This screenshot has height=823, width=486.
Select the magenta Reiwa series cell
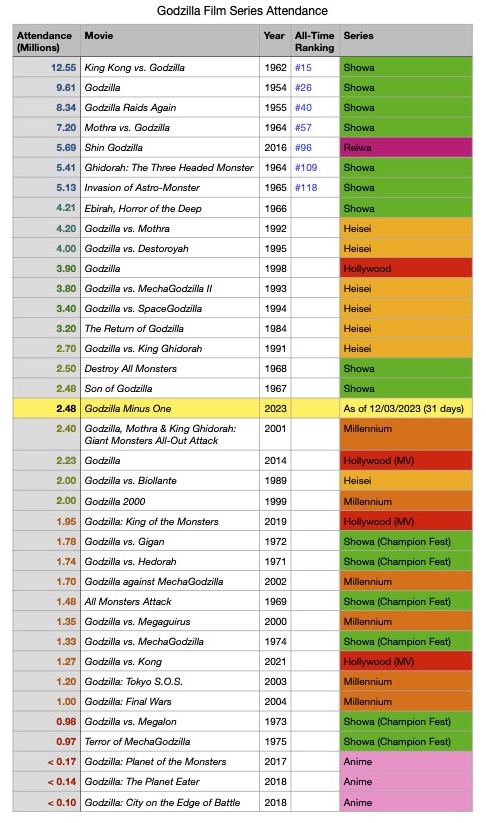tap(406, 147)
